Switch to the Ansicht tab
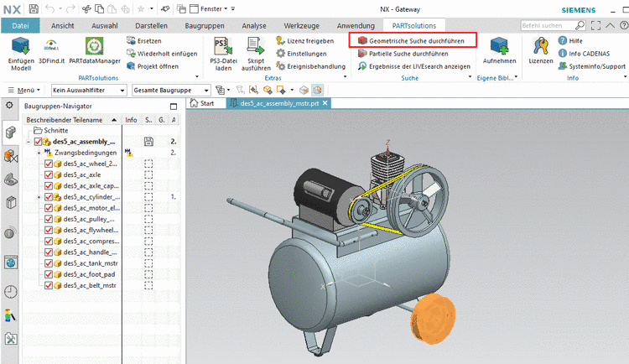 click(x=63, y=26)
